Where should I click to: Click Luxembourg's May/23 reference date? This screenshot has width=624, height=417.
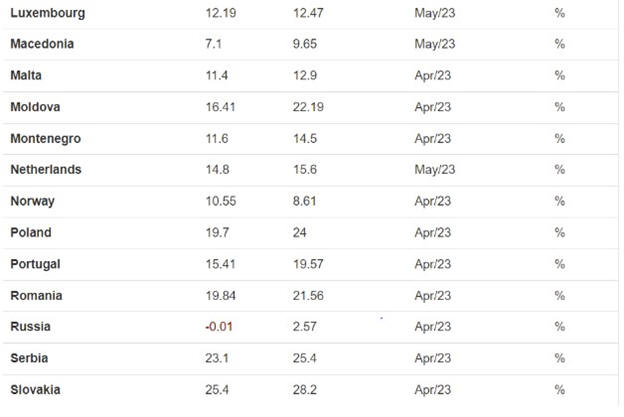click(434, 13)
